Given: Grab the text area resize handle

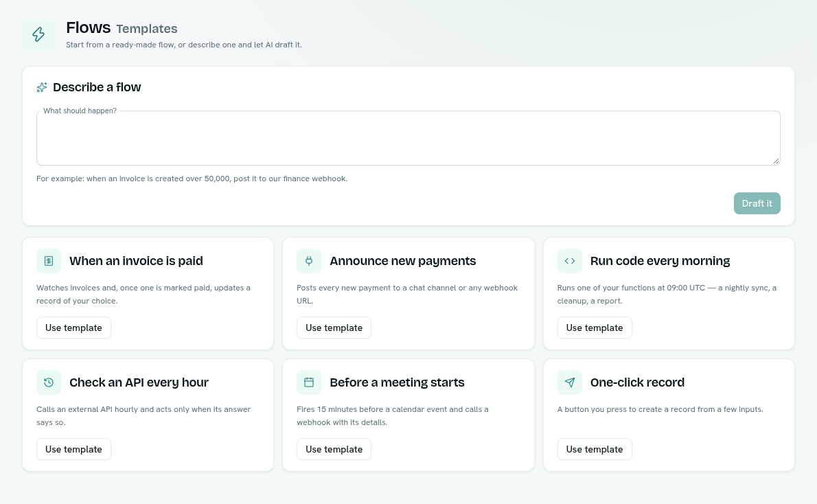Looking at the screenshot, I should click(776, 161).
